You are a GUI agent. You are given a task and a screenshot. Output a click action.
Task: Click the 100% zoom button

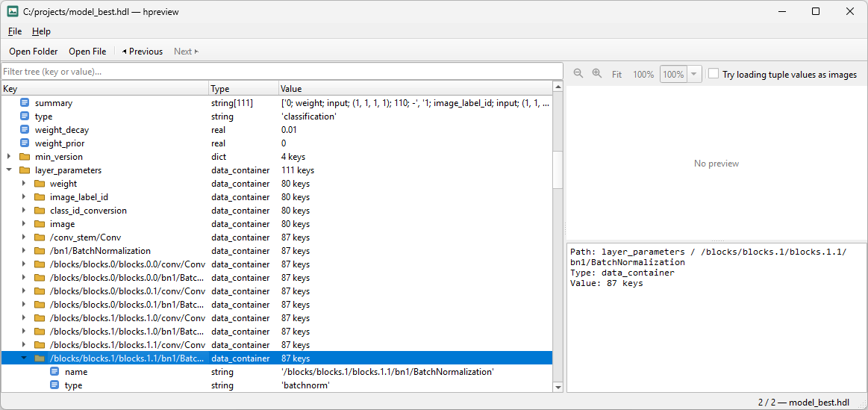(x=643, y=74)
